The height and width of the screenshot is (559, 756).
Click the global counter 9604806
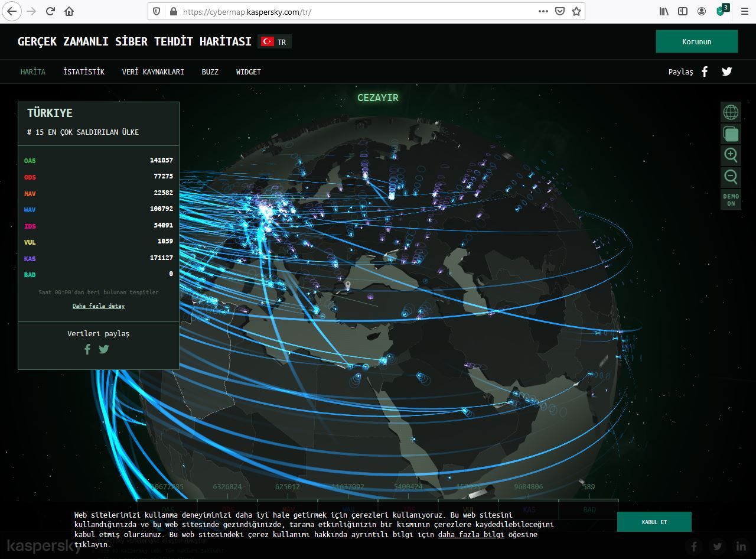point(529,487)
